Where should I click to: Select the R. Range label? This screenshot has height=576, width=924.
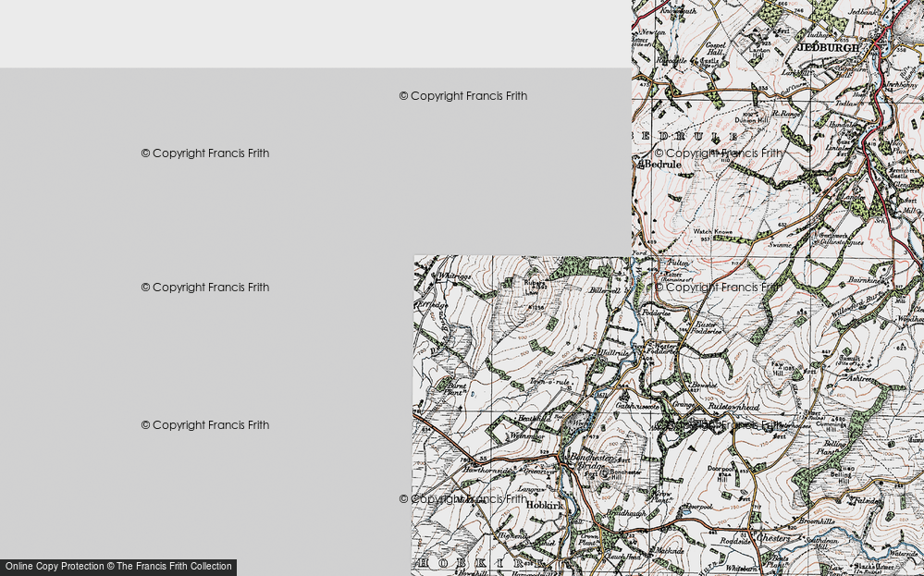(x=787, y=114)
